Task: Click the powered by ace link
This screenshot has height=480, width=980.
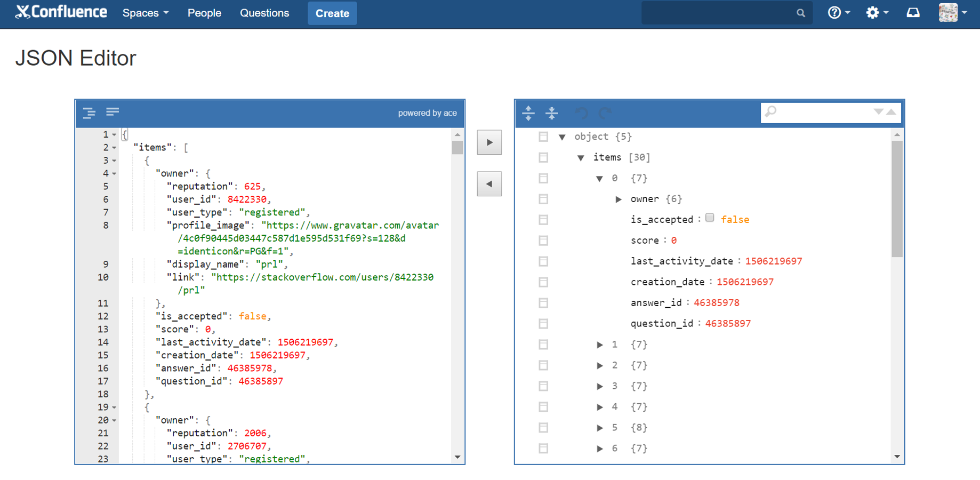Action: point(427,113)
